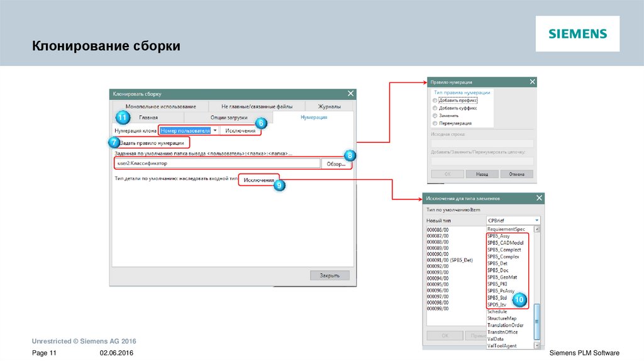This screenshot has width=644, height=361.
Task: Select item row 000087/00
Action: coord(438,236)
